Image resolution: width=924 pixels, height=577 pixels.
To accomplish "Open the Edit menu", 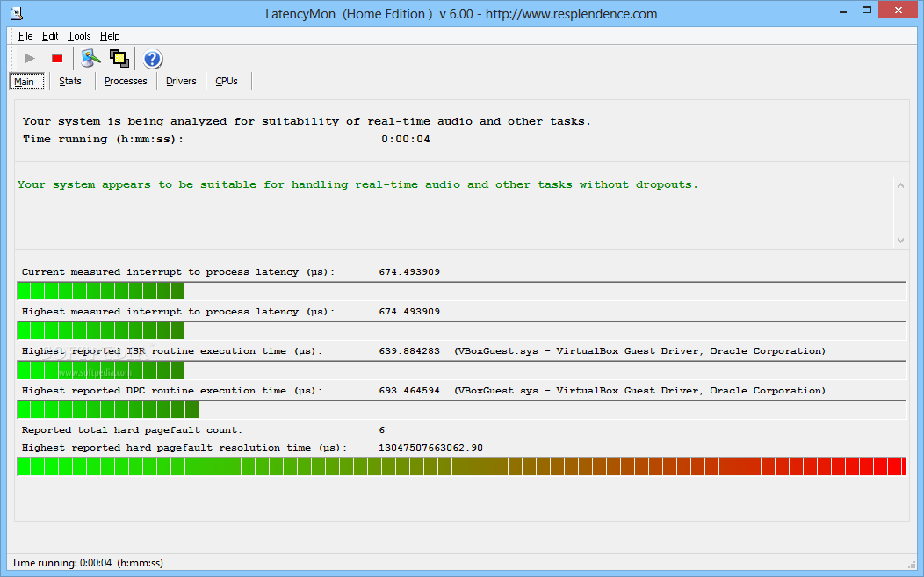I will pos(50,36).
